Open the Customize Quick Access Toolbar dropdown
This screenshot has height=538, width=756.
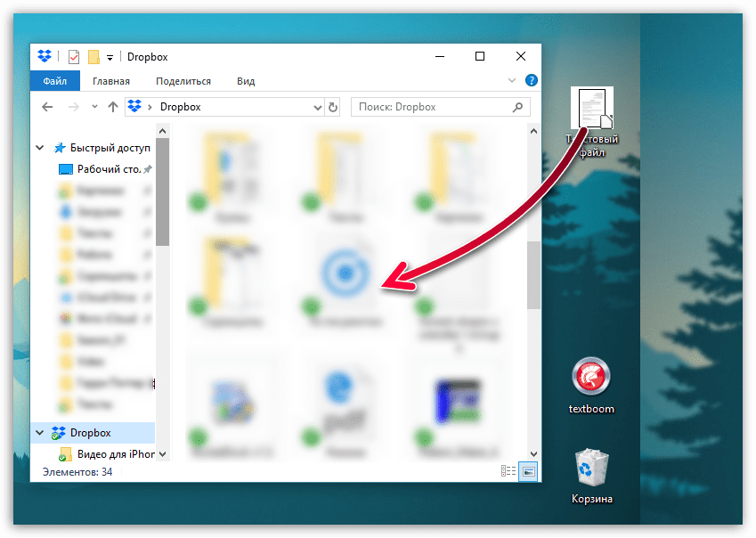point(110,57)
